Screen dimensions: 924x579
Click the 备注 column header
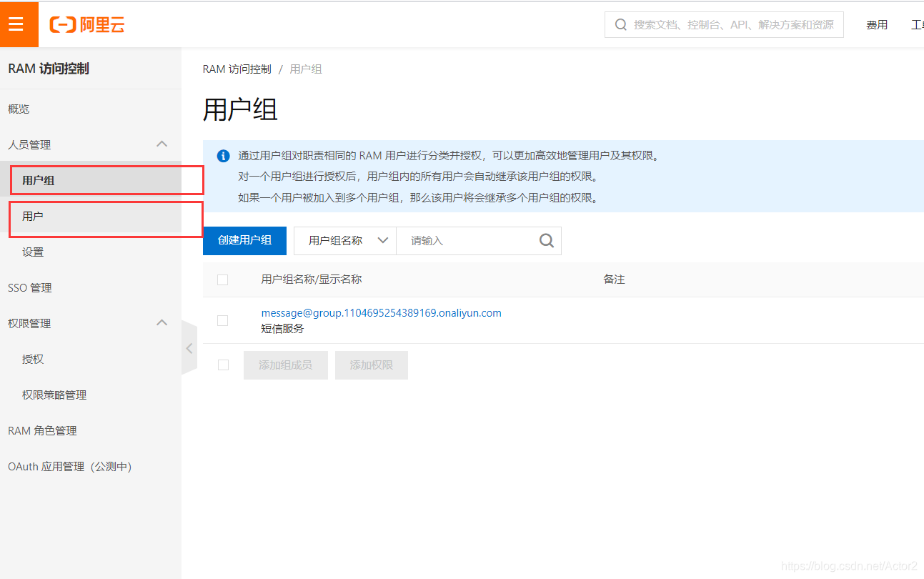(x=614, y=279)
